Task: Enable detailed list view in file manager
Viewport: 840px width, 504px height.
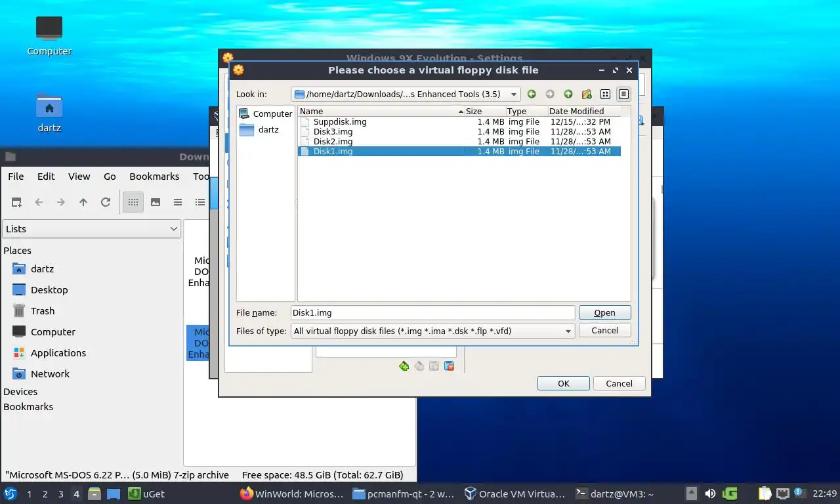Action: [x=199, y=202]
